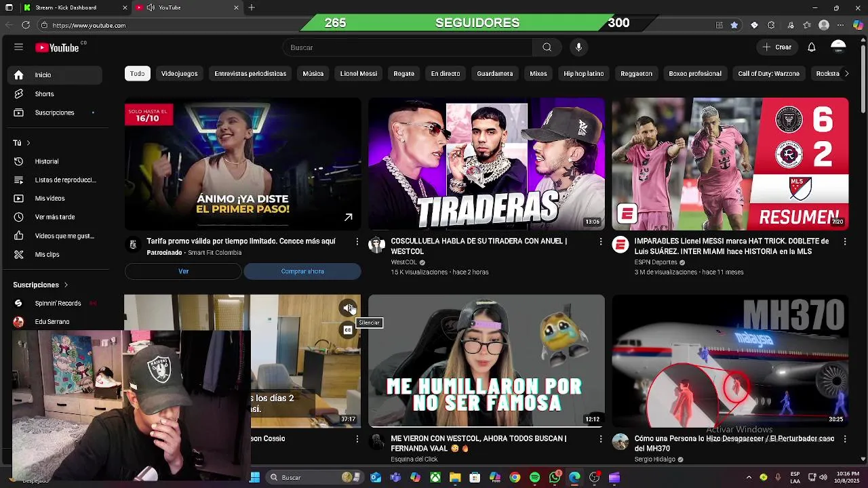Screen dimensions: 868x488
Task: Mute the previewing video with Silenciar
Action: tap(348, 308)
